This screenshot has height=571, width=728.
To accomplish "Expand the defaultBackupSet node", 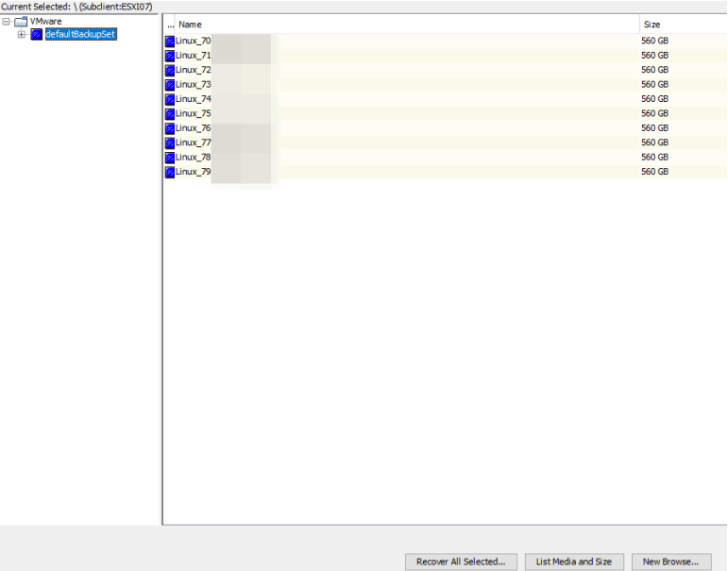I will pyautogui.click(x=22, y=34).
